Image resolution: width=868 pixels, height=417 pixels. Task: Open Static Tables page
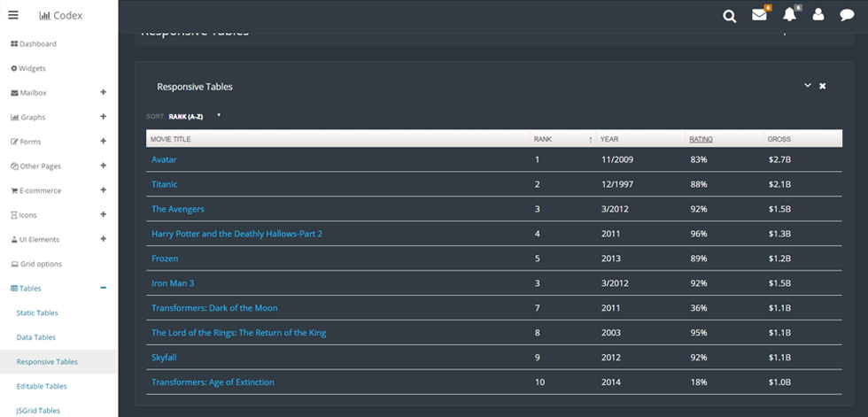(x=37, y=313)
